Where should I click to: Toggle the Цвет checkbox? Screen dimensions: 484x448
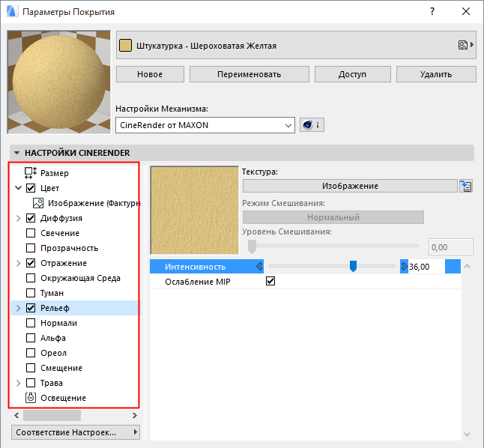(x=31, y=188)
